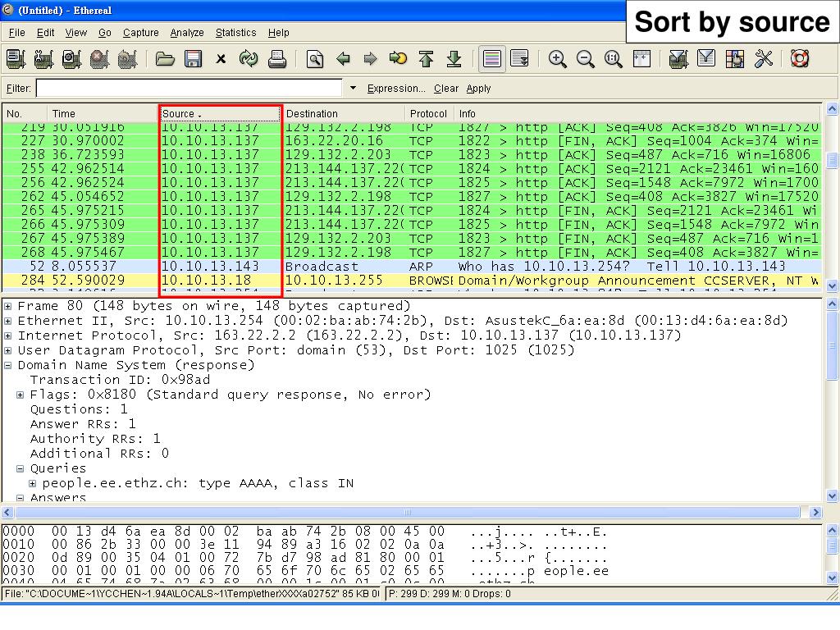Start a new live capture
Viewport: 840px width, 630px height.
click(x=72, y=59)
